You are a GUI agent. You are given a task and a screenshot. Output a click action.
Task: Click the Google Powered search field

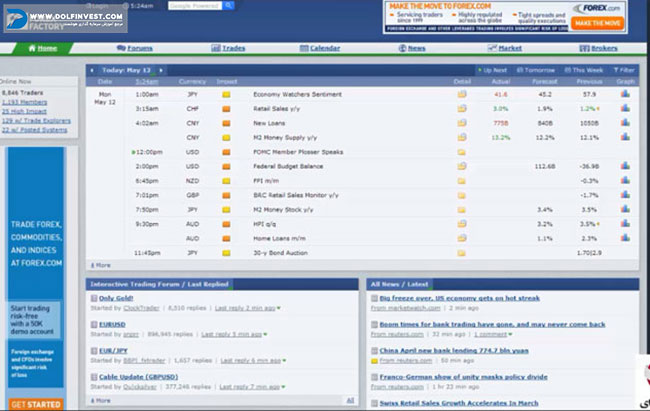(195, 6)
